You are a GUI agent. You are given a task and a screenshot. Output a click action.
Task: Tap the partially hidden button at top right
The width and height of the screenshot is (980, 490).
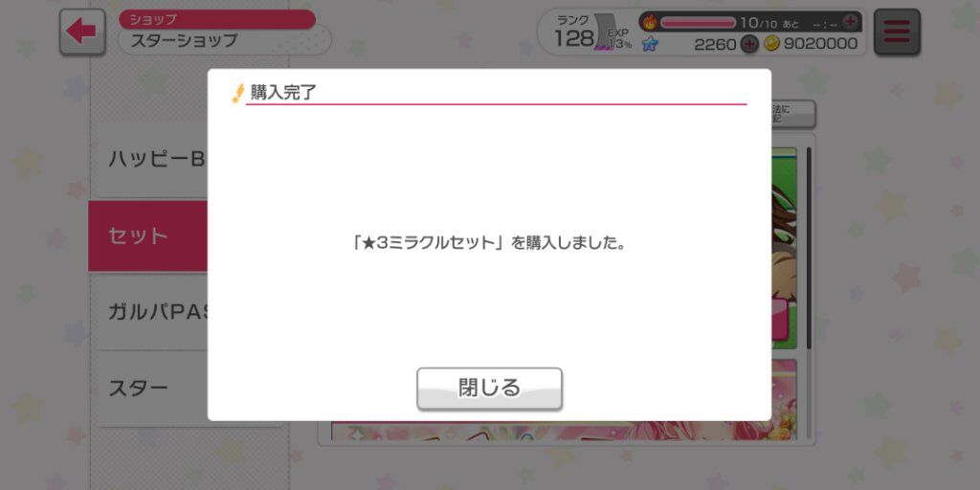coord(793,114)
